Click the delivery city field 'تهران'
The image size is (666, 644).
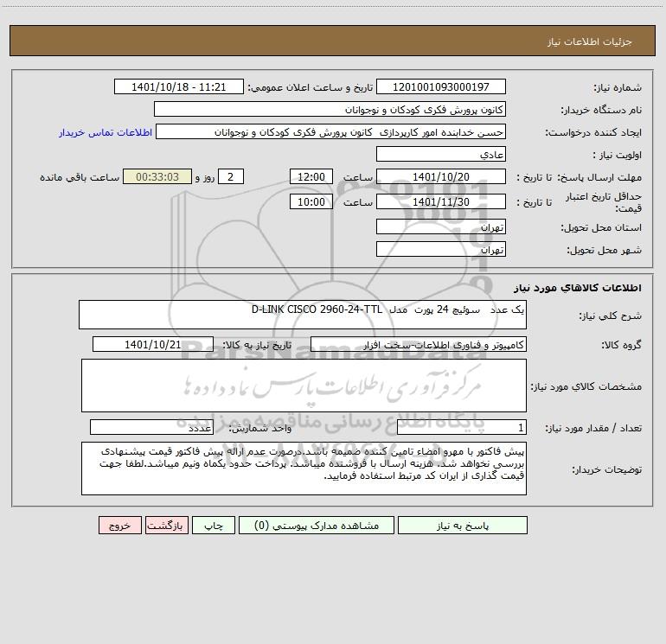pyautogui.click(x=441, y=250)
